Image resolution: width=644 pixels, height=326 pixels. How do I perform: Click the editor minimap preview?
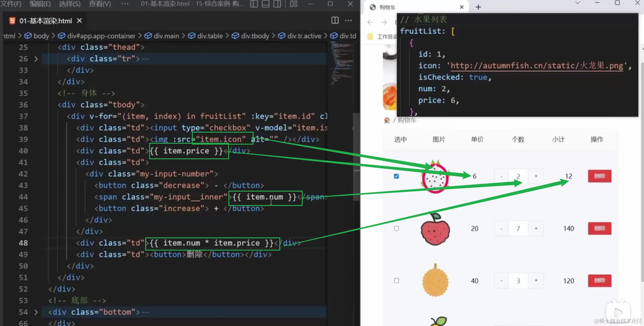point(341,63)
